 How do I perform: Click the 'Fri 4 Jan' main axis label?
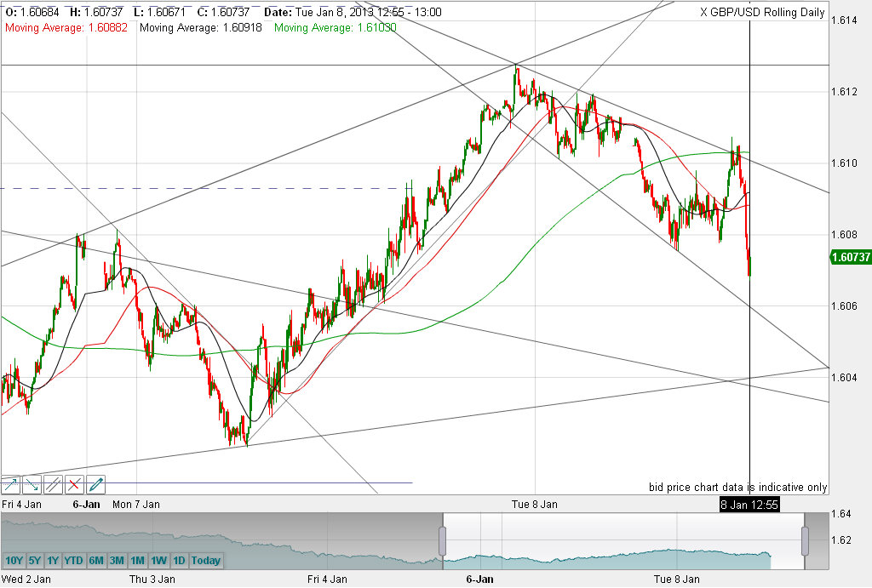pos(21,504)
